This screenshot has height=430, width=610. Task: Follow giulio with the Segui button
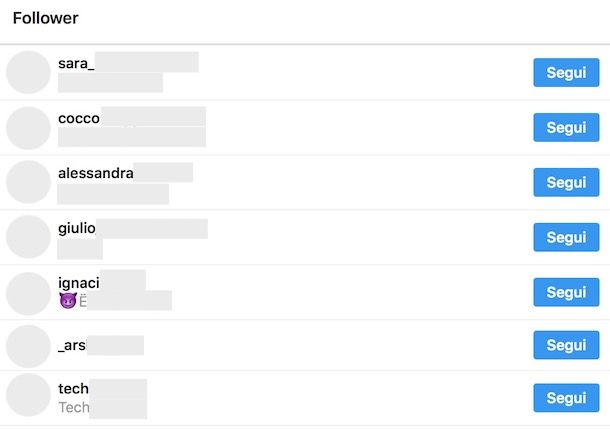point(566,237)
